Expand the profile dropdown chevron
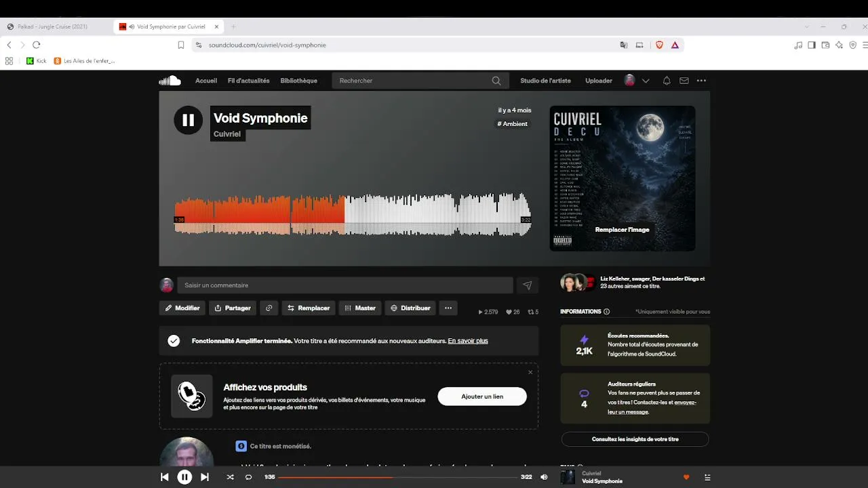The width and height of the screenshot is (868, 488). (646, 81)
